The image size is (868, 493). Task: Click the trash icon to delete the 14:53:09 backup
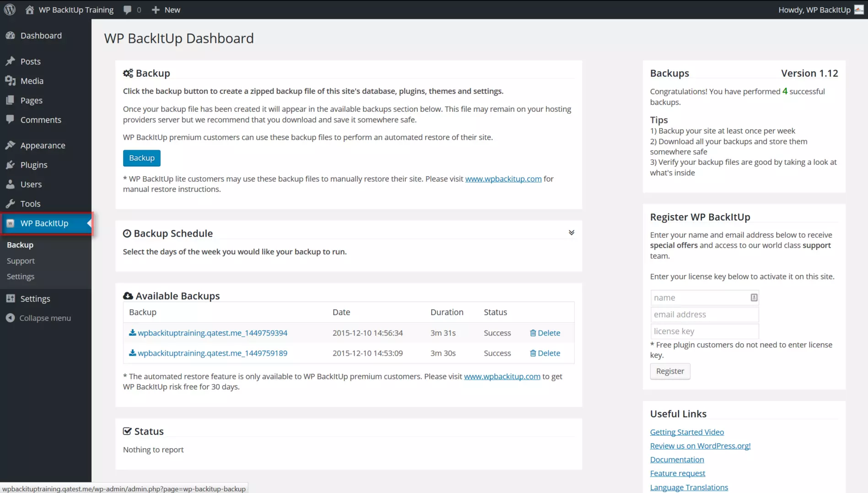[533, 353]
